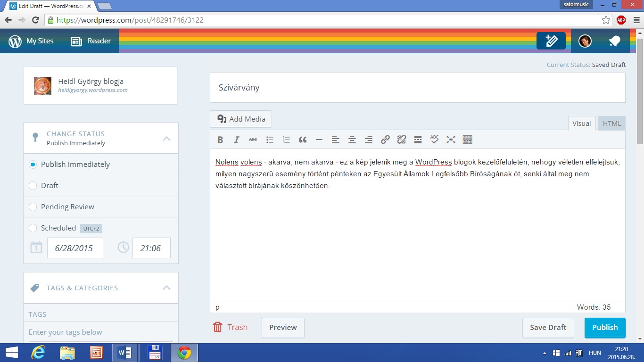Select the Scheduled publish option
Screen dimensions: 644x362
tap(33, 228)
